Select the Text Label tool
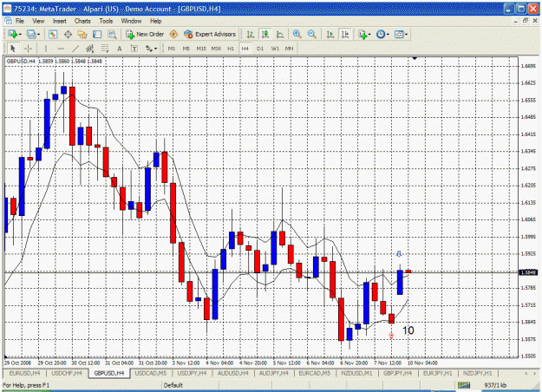This screenshot has width=542, height=392. 134,49
